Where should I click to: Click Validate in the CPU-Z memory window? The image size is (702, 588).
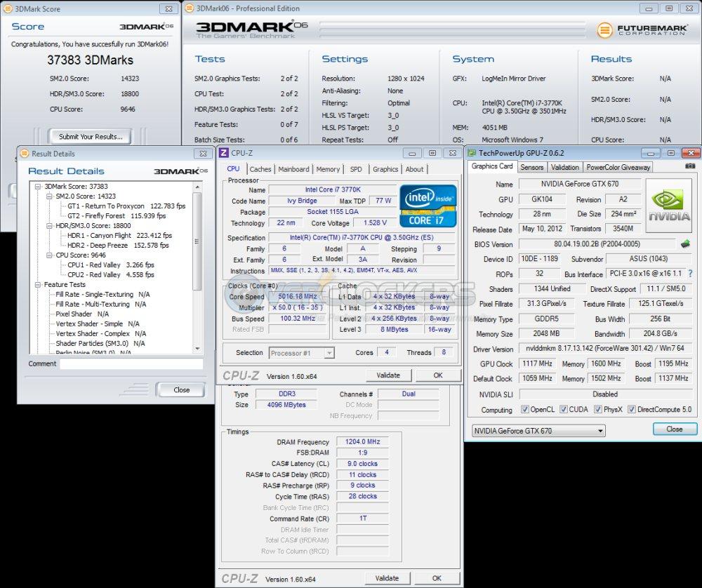coord(387,578)
